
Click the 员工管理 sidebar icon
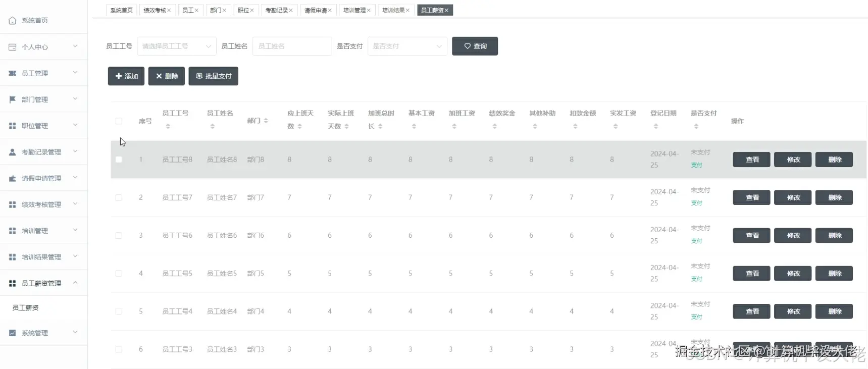click(x=13, y=73)
